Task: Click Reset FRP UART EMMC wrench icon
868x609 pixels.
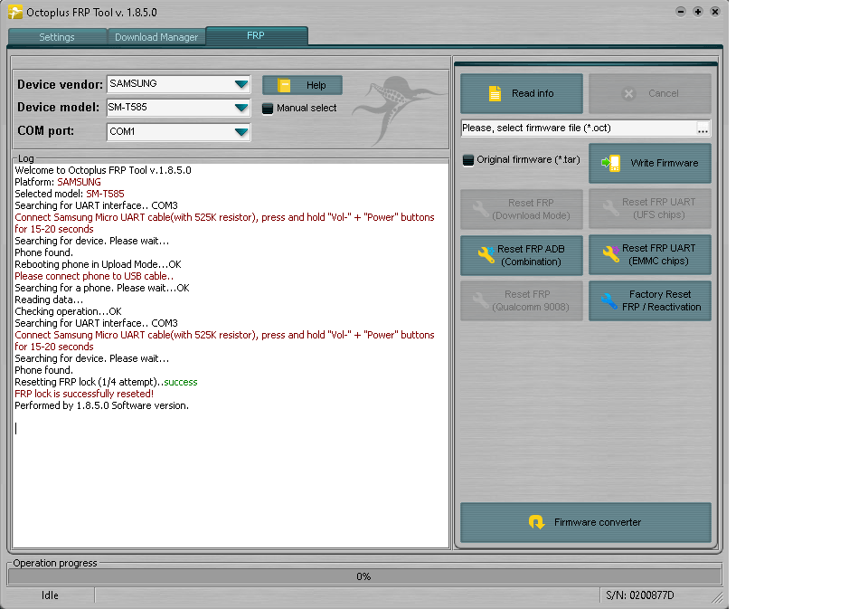Action: [x=611, y=253]
